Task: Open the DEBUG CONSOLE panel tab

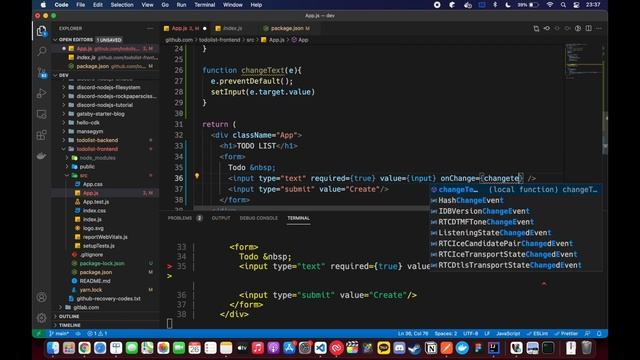Action: (x=258, y=218)
